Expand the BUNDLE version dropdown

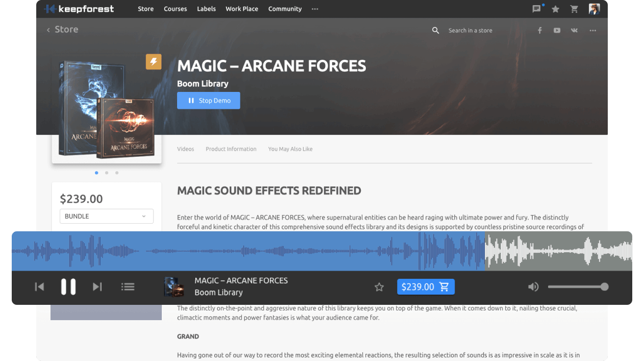pos(107,216)
